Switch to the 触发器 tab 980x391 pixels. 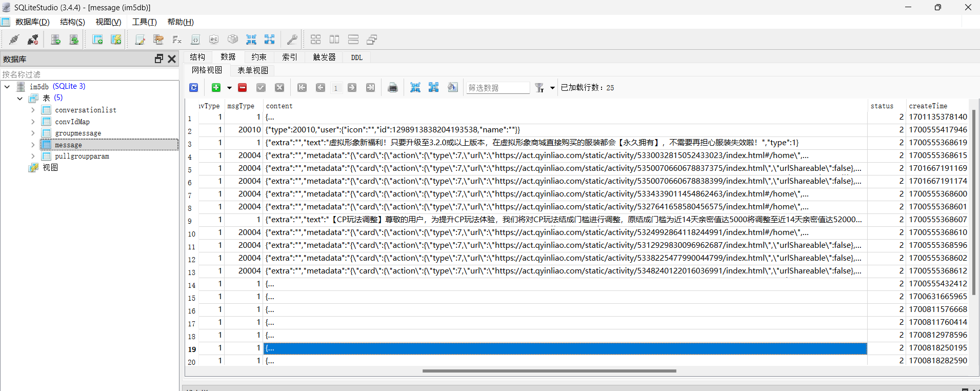click(324, 57)
